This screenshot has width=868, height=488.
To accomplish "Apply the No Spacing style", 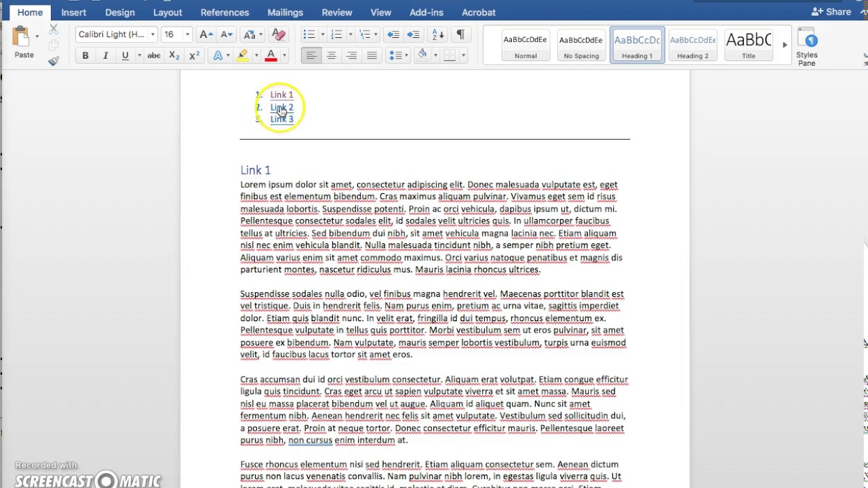I will point(581,45).
